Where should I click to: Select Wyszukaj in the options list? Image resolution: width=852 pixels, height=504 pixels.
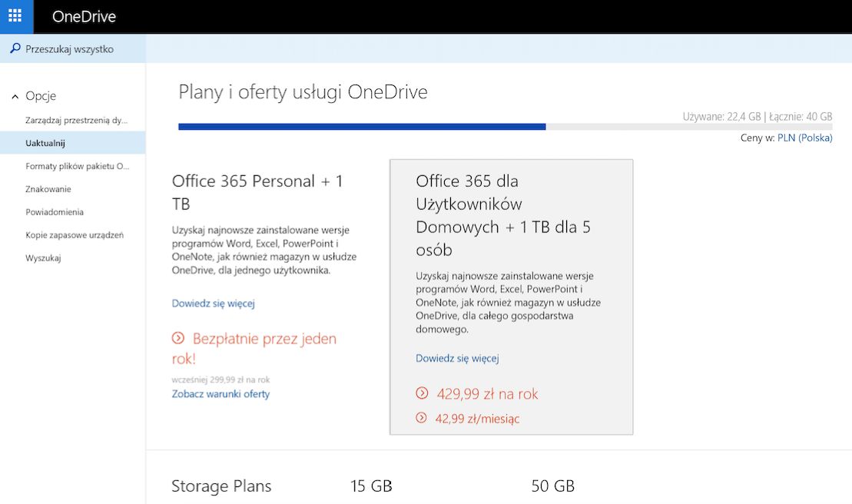point(43,258)
